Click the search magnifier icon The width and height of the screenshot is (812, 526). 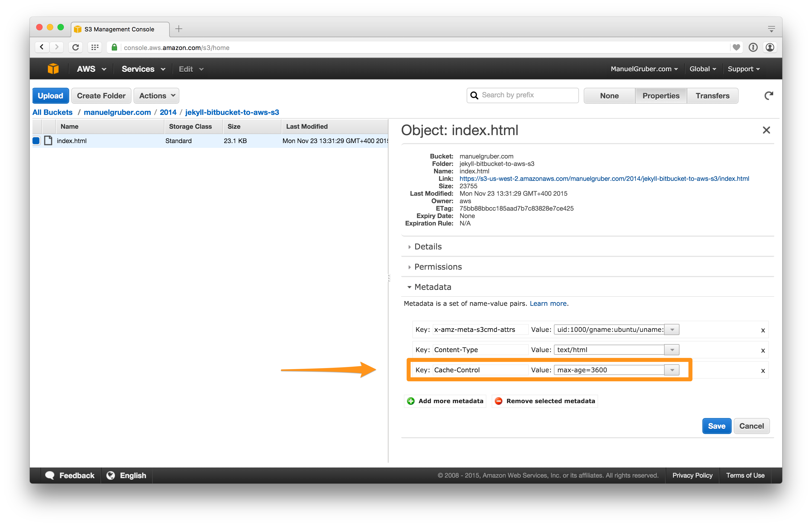(x=475, y=96)
